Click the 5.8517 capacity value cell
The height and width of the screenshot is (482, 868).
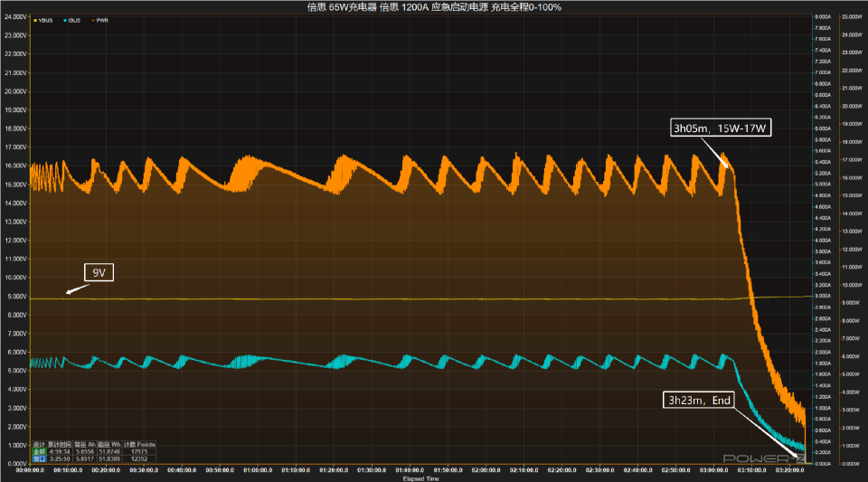pyautogui.click(x=85, y=458)
